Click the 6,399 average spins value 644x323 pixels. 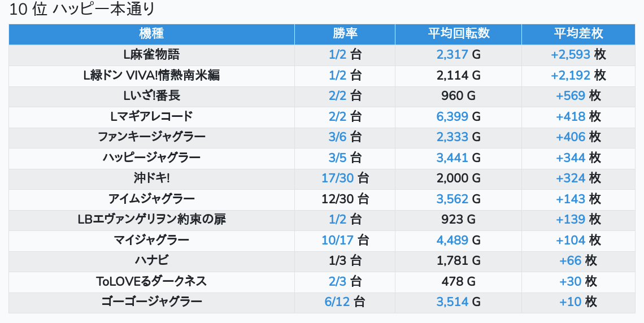point(452,116)
